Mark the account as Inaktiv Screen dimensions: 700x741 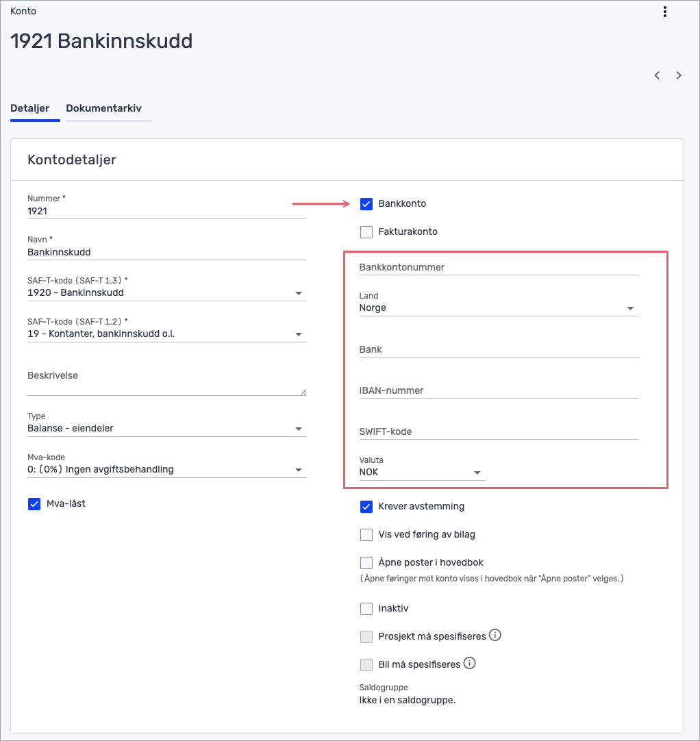pos(366,609)
